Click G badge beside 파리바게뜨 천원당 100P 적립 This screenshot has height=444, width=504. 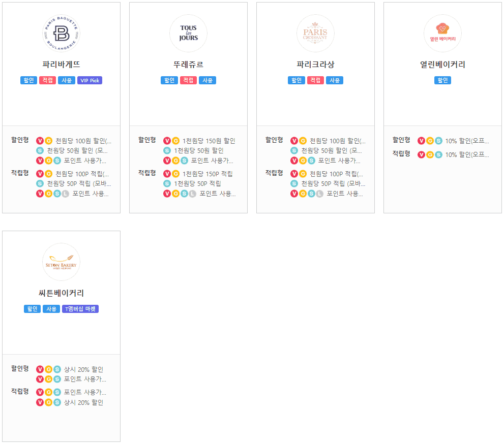click(48, 174)
